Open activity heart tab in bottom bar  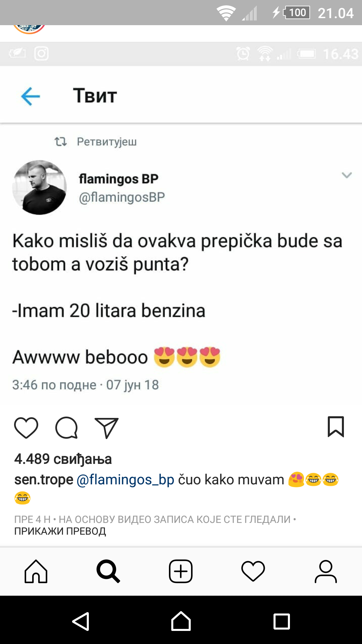tap(253, 571)
